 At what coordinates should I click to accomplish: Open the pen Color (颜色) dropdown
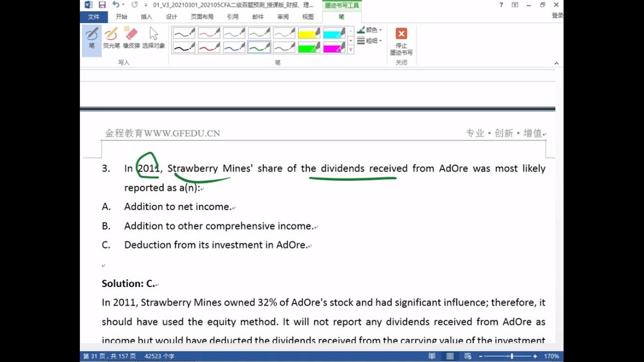[x=370, y=30]
